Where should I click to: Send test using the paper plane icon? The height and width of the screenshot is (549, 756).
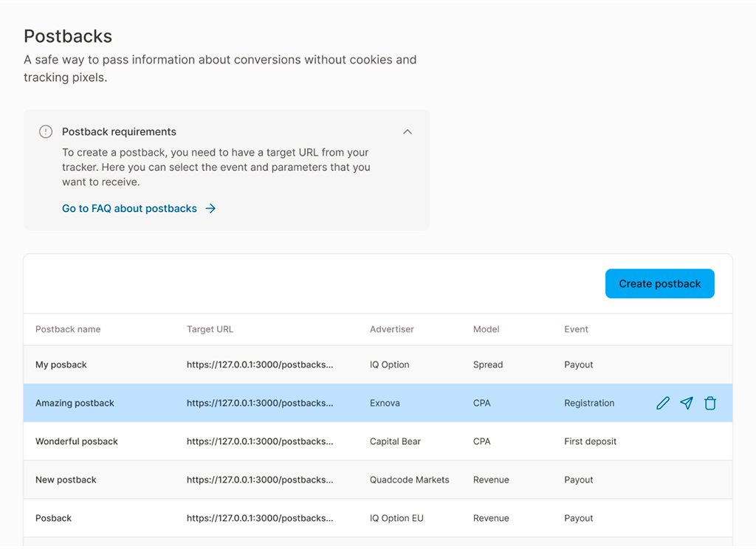click(x=687, y=403)
